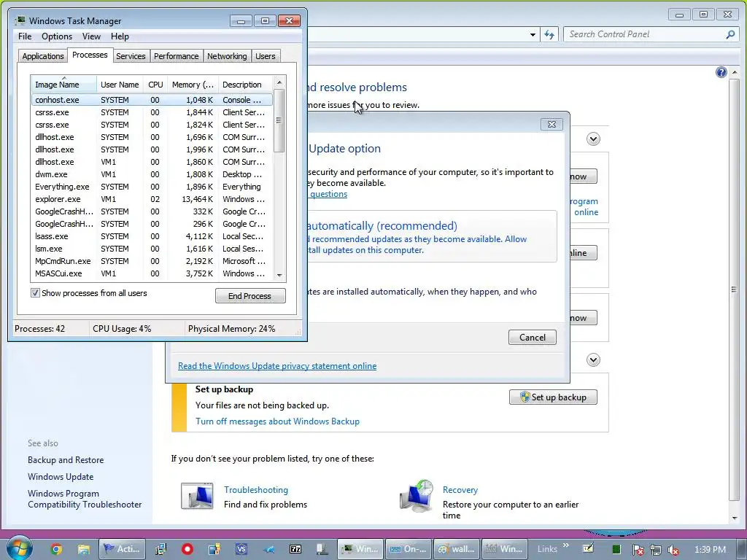The height and width of the screenshot is (560, 747).
Task: Click the muted volume tray icon
Action: [673, 550]
